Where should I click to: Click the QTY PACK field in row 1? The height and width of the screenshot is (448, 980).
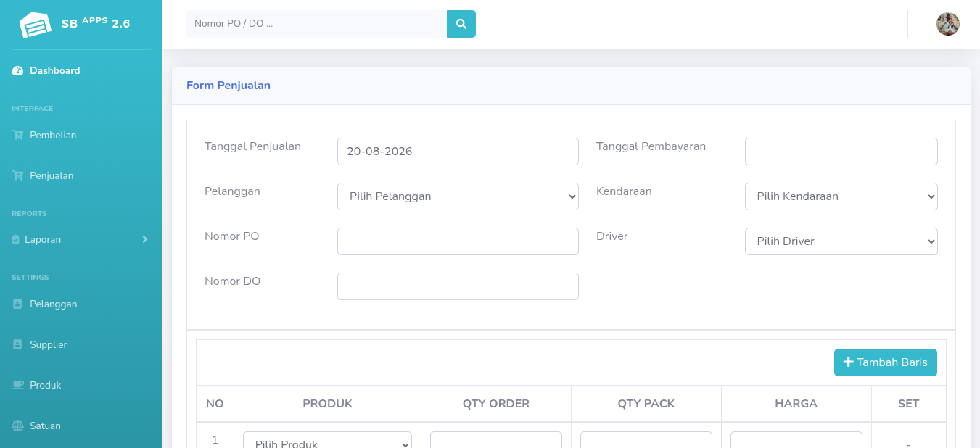tap(646, 440)
